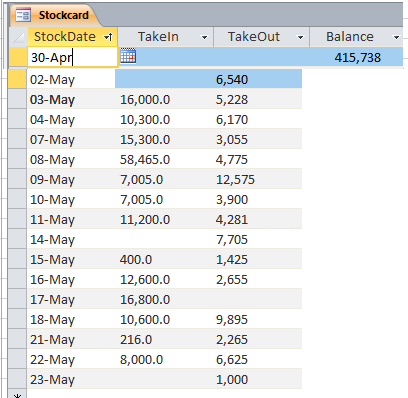Select the row selector for 08-May
The height and width of the screenshot is (398, 408).
click(x=17, y=159)
